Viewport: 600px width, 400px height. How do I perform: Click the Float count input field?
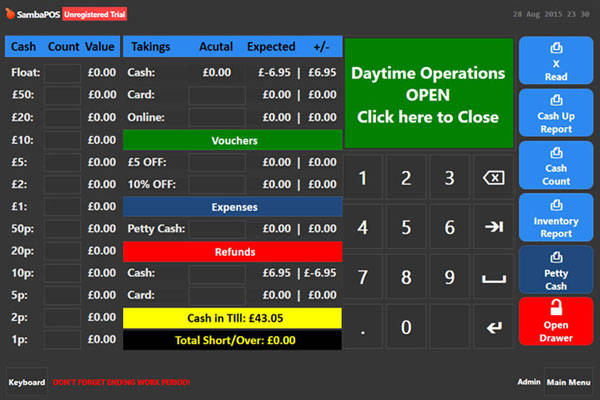(x=62, y=73)
